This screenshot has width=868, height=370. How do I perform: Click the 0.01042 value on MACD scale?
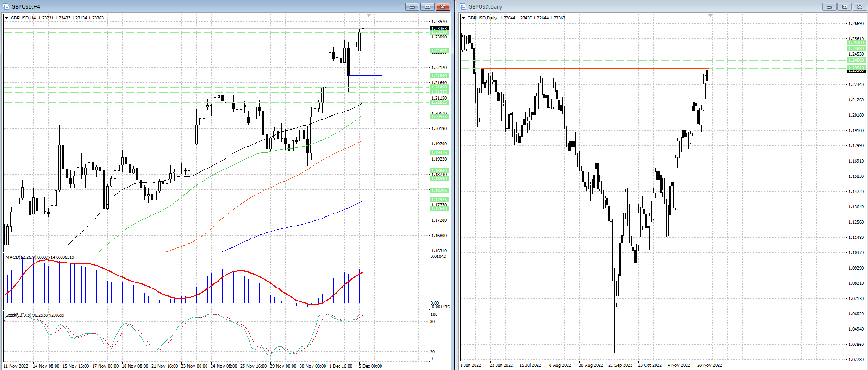coord(438,257)
